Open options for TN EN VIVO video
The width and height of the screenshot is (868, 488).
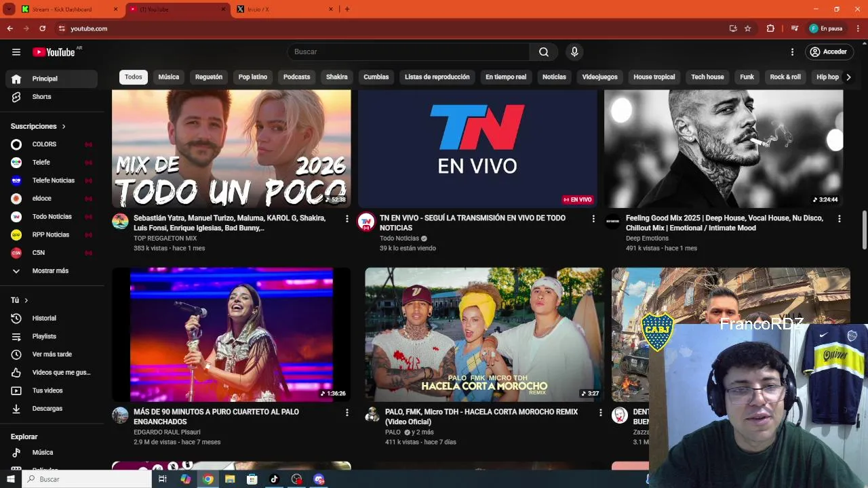[593, 219]
